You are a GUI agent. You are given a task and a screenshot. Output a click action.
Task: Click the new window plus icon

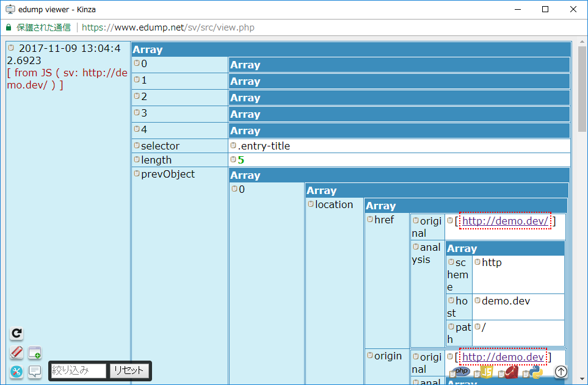tap(35, 353)
